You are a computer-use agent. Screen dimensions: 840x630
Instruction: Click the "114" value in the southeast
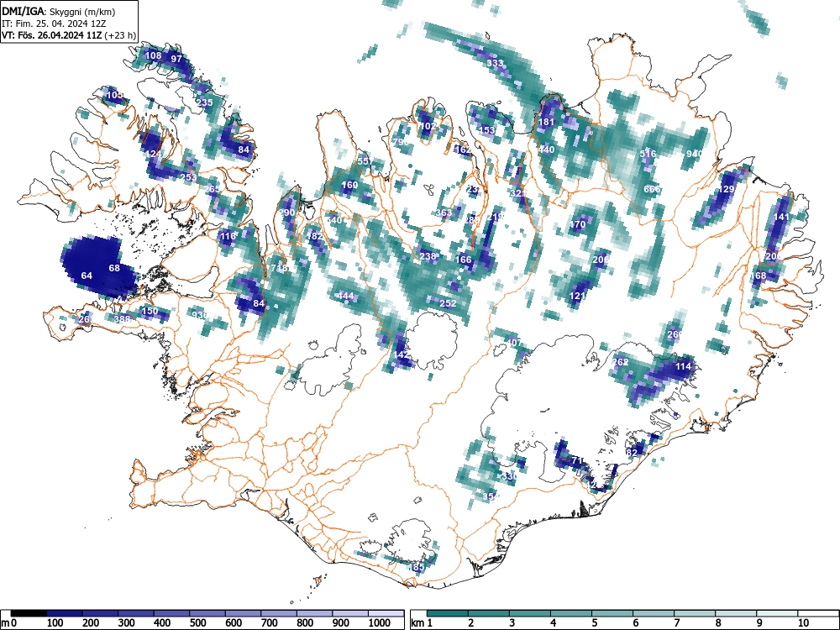click(684, 366)
